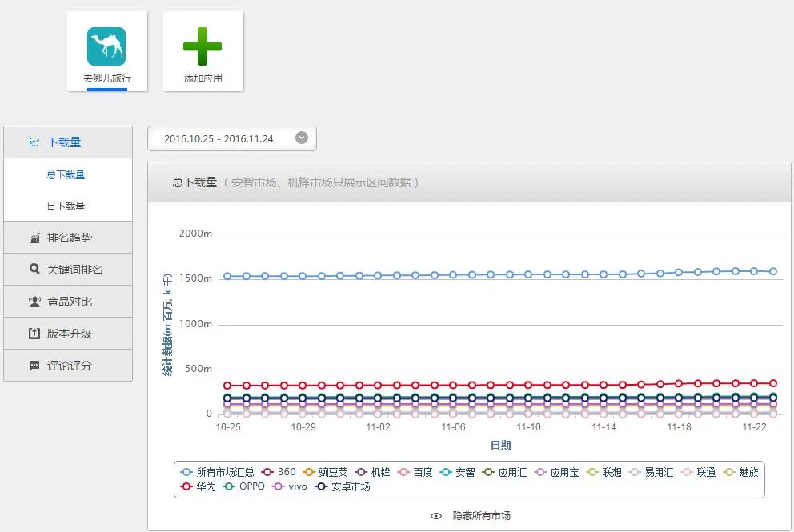Image resolution: width=794 pixels, height=532 pixels.
Task: Open the 评论评分 menu item
Action: pyautogui.click(x=68, y=365)
